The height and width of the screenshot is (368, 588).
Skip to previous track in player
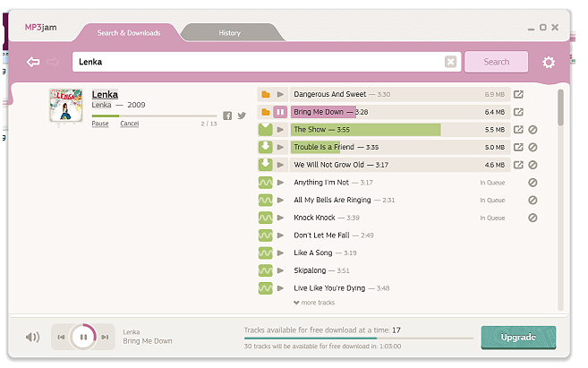tap(61, 338)
